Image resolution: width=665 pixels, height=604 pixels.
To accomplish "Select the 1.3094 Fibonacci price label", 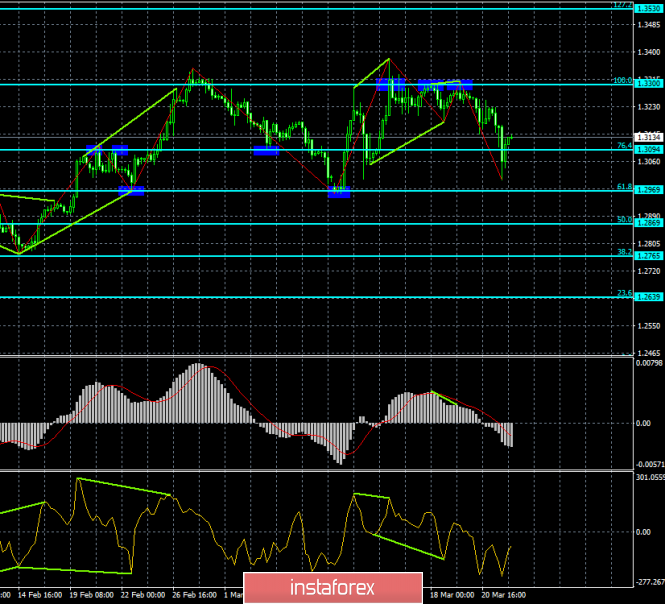I will [648, 149].
